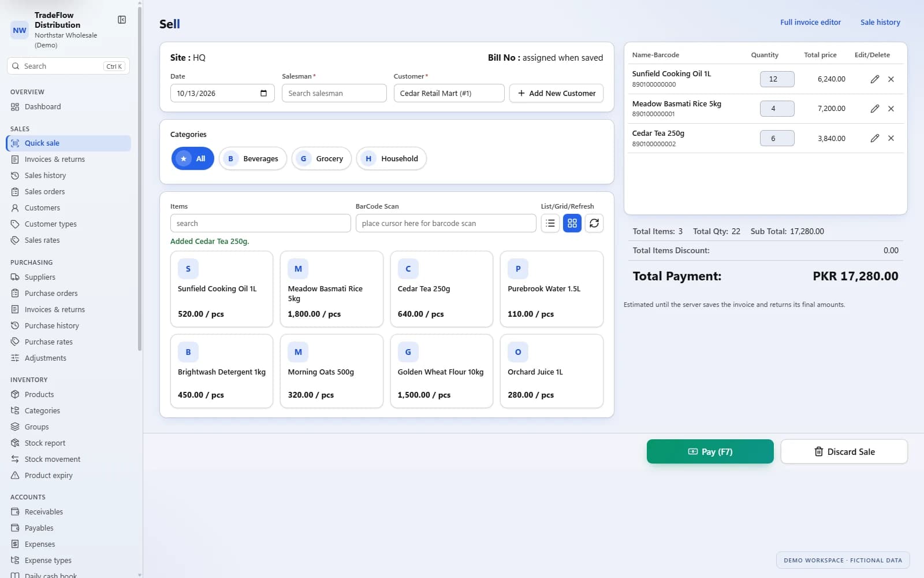The image size is (924, 578).
Task: Click the Search salesman combo box
Action: pyautogui.click(x=334, y=93)
